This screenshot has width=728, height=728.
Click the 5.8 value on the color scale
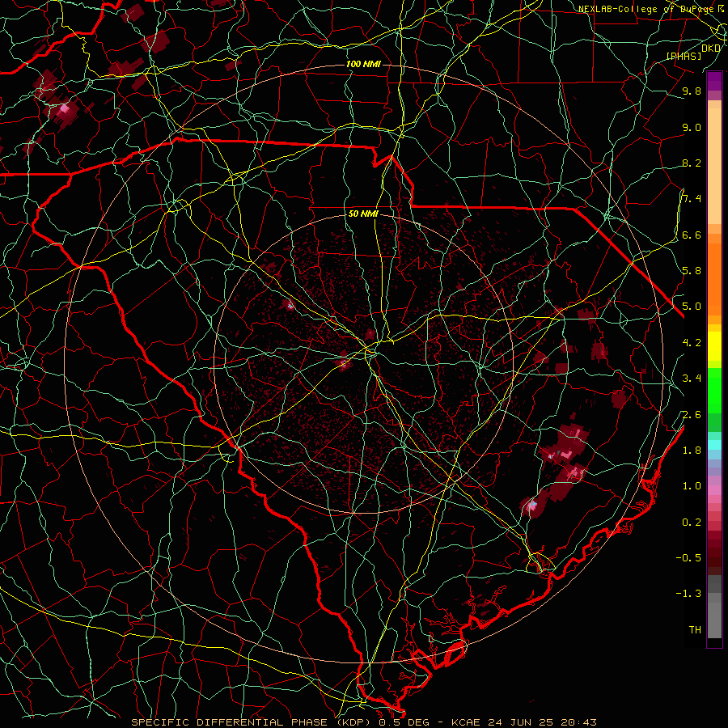[692, 271]
